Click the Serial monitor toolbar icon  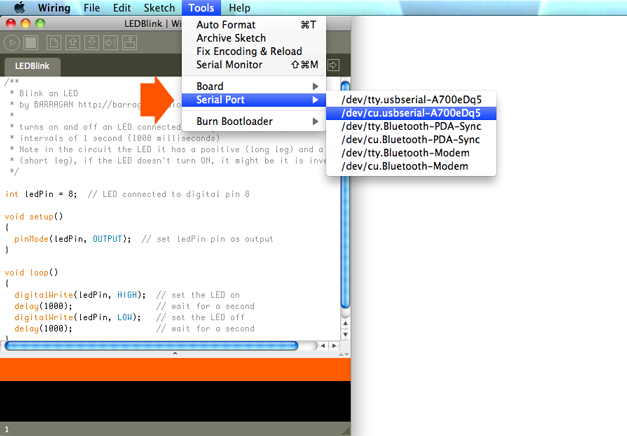pos(129,42)
